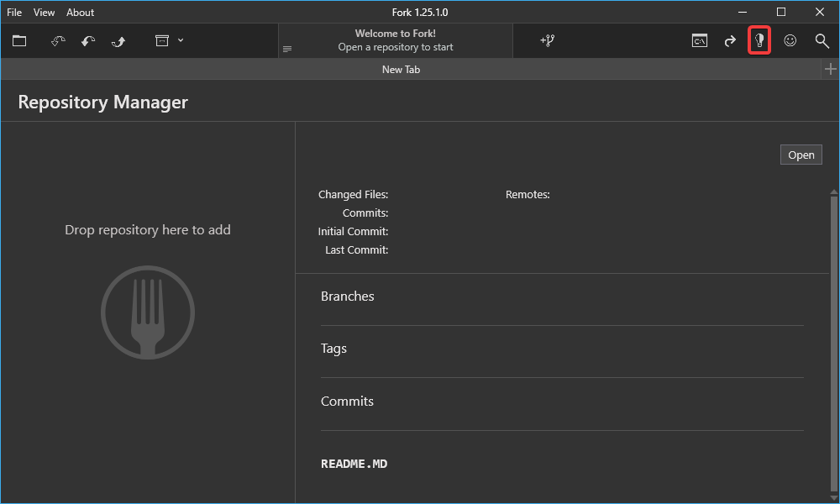Click the Repository Manager title
This screenshot has width=840, height=504.
tap(102, 102)
